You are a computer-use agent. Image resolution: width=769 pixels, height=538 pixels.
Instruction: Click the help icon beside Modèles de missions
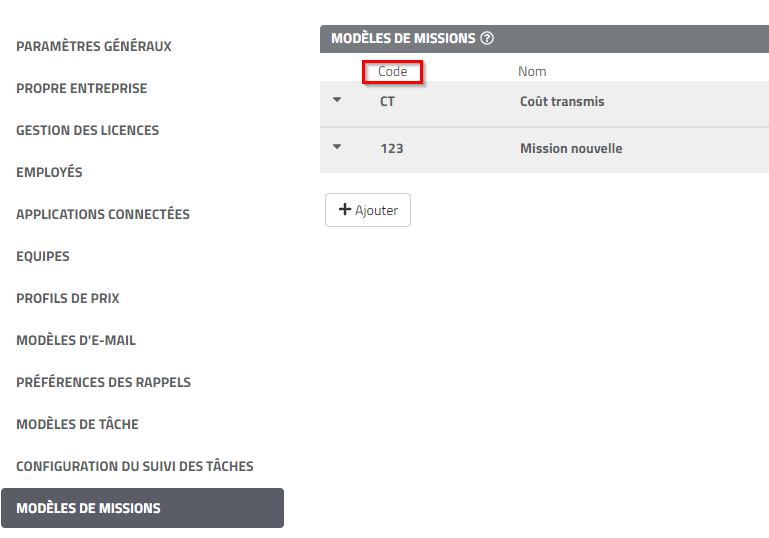point(487,39)
